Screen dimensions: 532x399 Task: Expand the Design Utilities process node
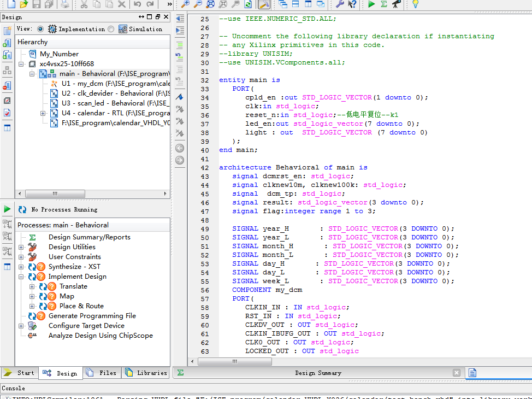pyautogui.click(x=21, y=247)
